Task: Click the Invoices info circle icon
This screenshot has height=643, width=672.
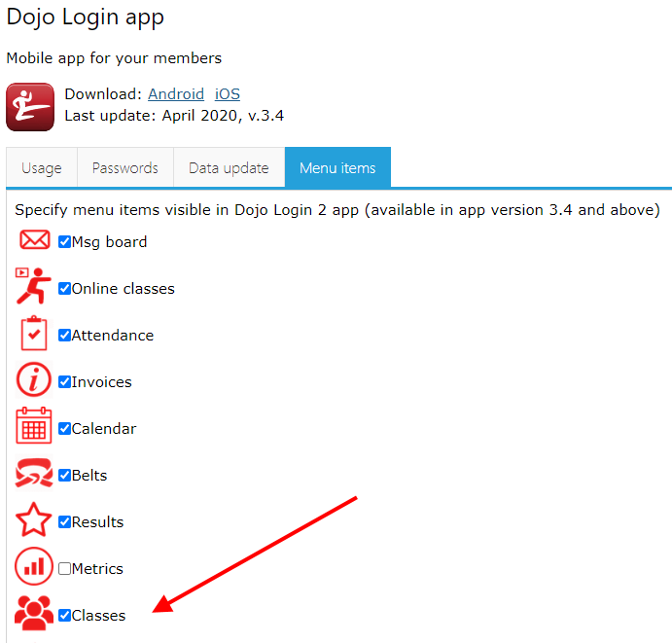Action: click(x=34, y=379)
